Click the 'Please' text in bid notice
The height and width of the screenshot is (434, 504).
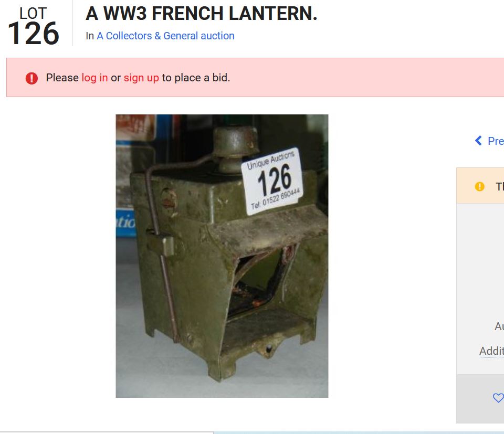click(62, 78)
